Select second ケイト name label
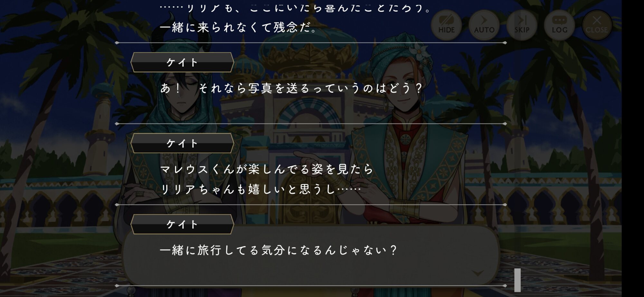This screenshot has width=644, height=297. coord(182,143)
